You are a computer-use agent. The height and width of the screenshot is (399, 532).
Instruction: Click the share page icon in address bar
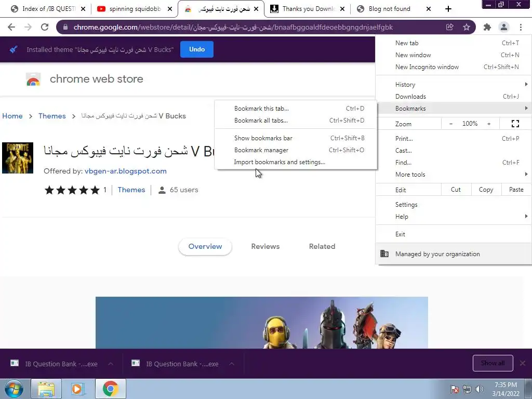(449, 27)
